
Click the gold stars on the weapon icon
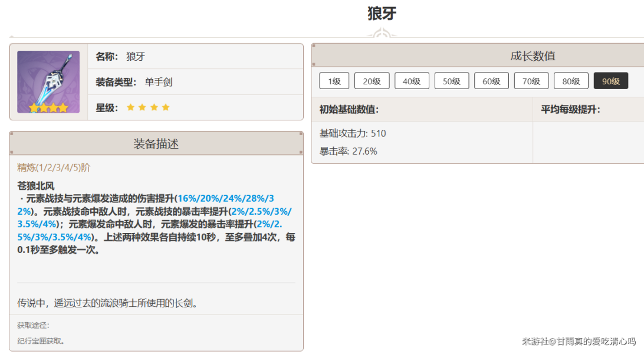[48, 108]
